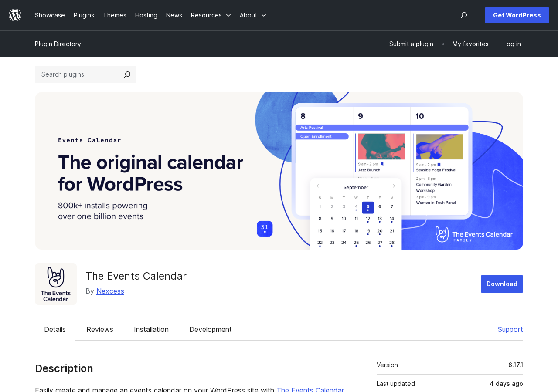Screen dimensions: 558x392
Task: Expand the Resources menu
Action: pyautogui.click(x=211, y=15)
